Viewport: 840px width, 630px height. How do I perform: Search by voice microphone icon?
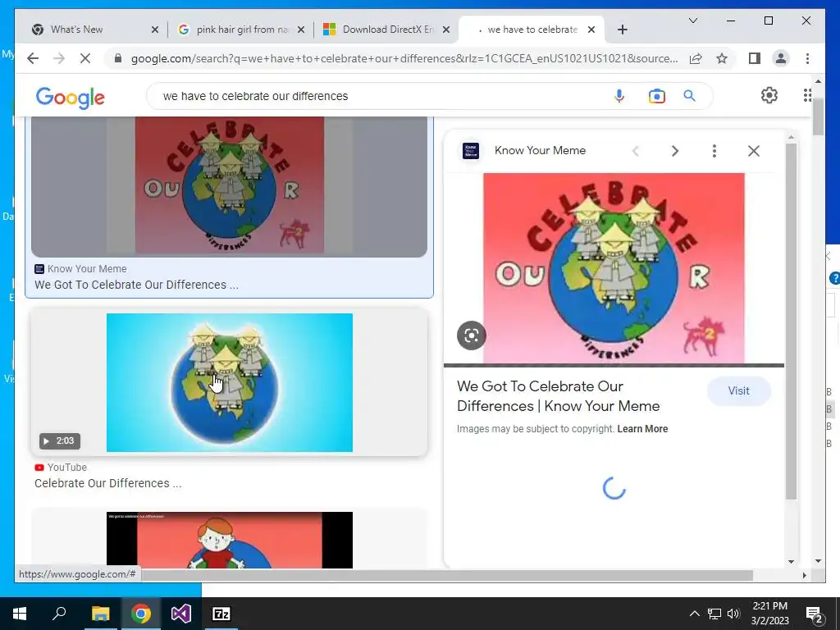(x=619, y=96)
